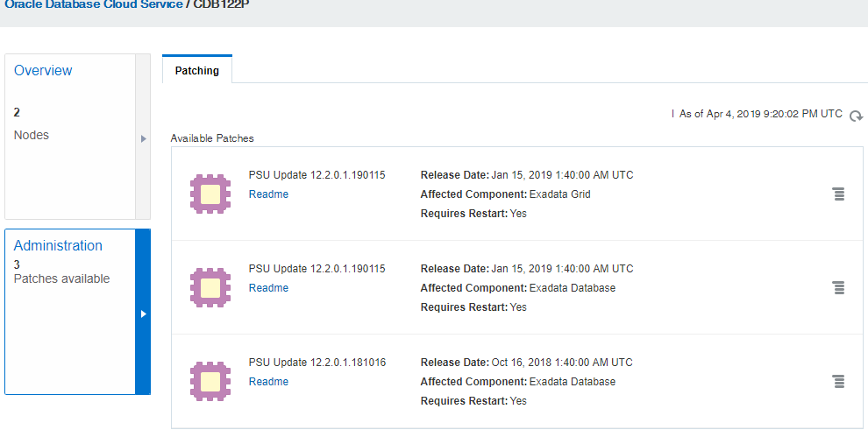This screenshot has height=430, width=868.
Task: Click chip icon for 190115 Exadata Database patch
Action: (210, 287)
